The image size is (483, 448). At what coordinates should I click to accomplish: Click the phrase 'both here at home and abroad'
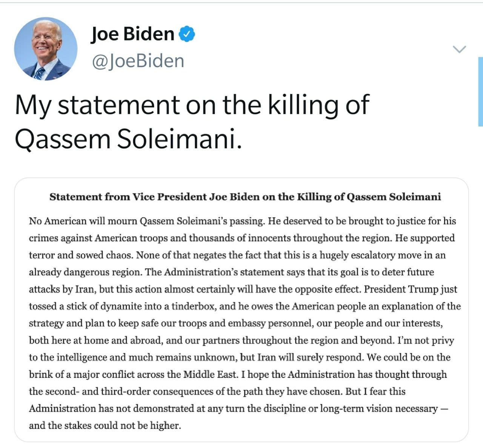tap(96, 340)
